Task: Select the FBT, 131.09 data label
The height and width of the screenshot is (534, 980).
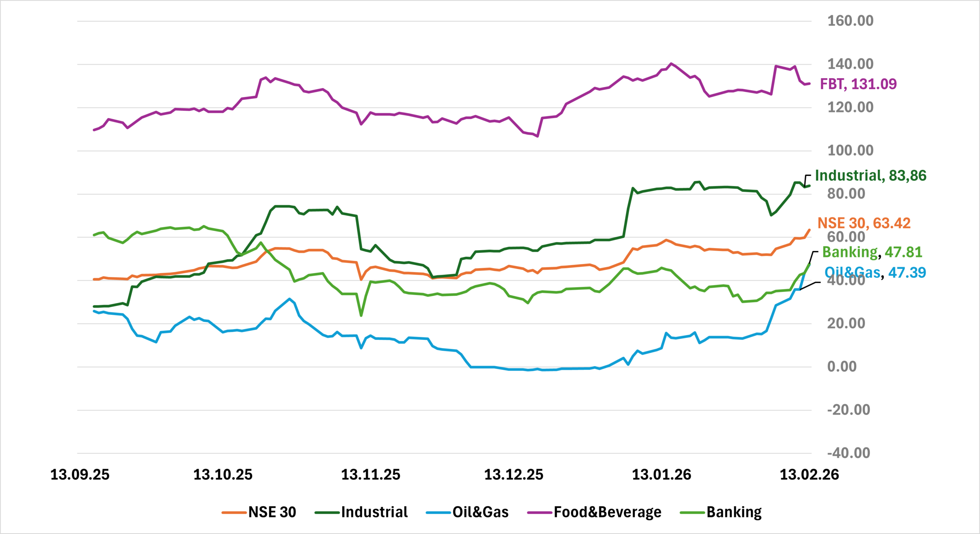Action: (x=858, y=84)
